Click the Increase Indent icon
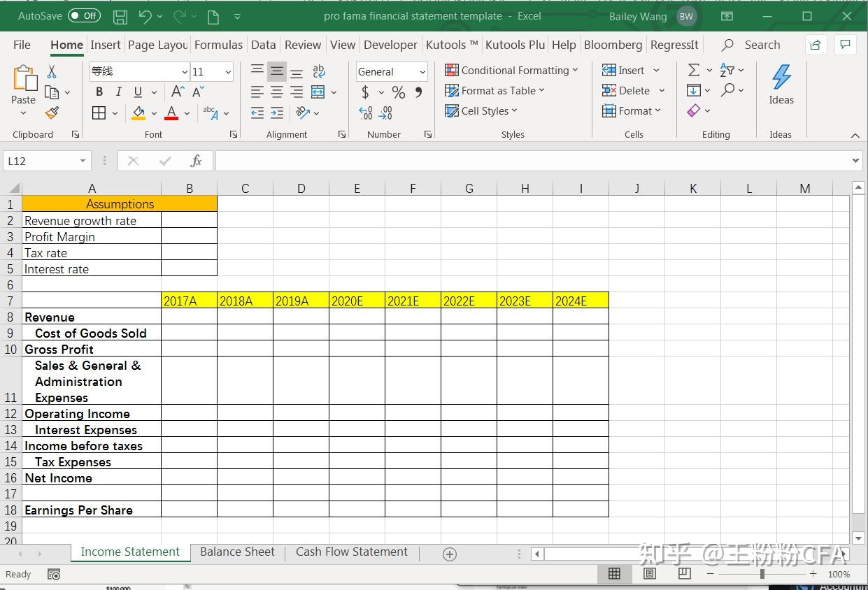The image size is (868, 590). click(277, 113)
